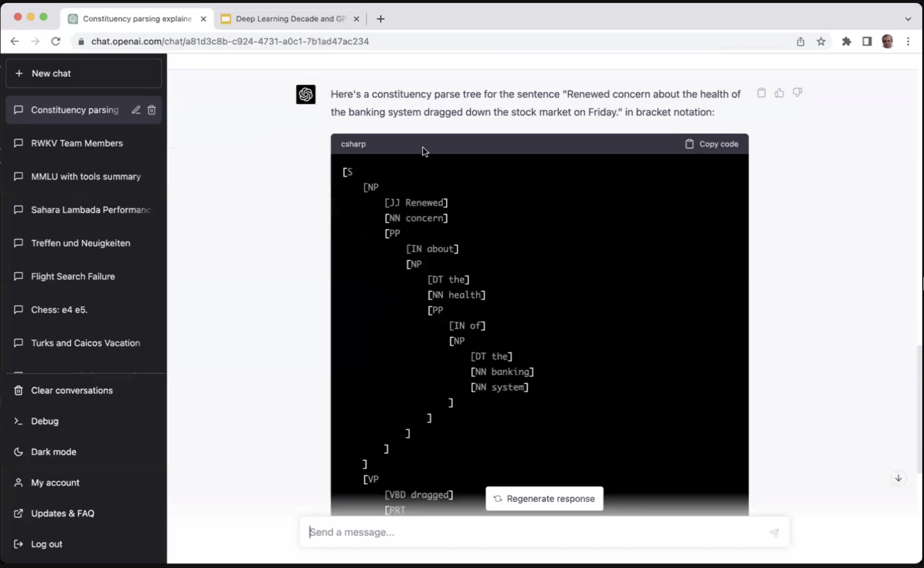Copy the response using the clipboard icon
Viewport: 924px width, 568px height.
761,93
